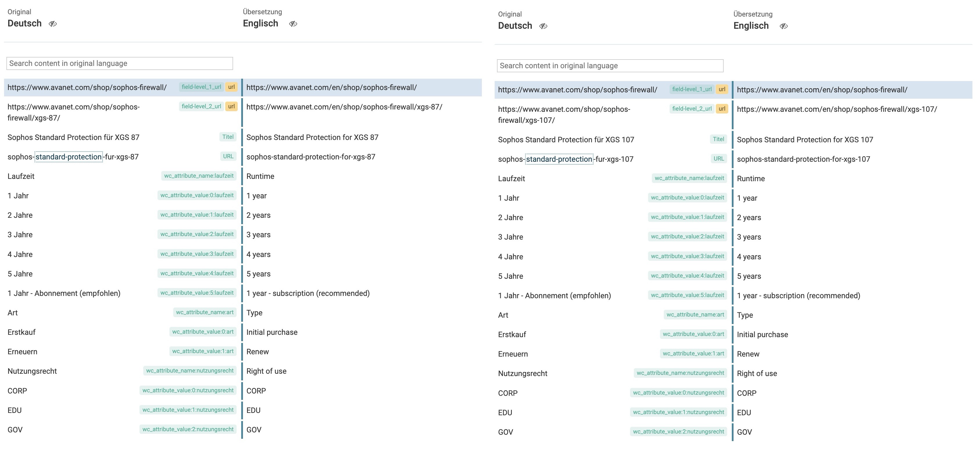Click wc_attribute_name:laufzeit tag in right panel
The height and width of the screenshot is (453, 980).
click(689, 178)
